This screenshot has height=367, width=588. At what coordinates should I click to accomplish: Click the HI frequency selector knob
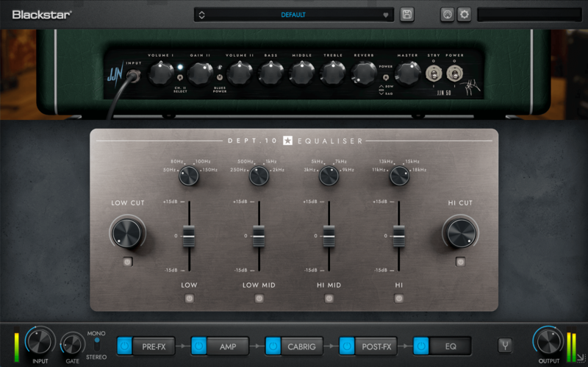pyautogui.click(x=399, y=176)
